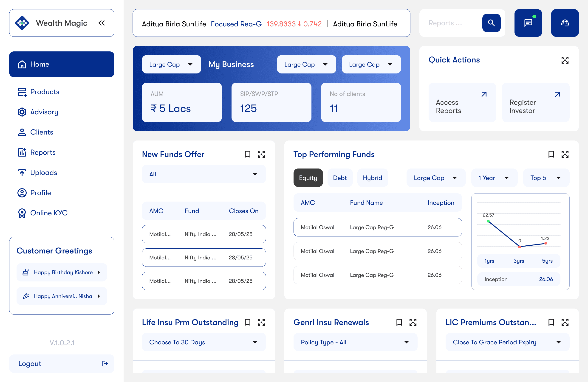Image resolution: width=588 pixels, height=382 pixels.
Task: Expand the Quick Actions panel
Action: click(565, 60)
